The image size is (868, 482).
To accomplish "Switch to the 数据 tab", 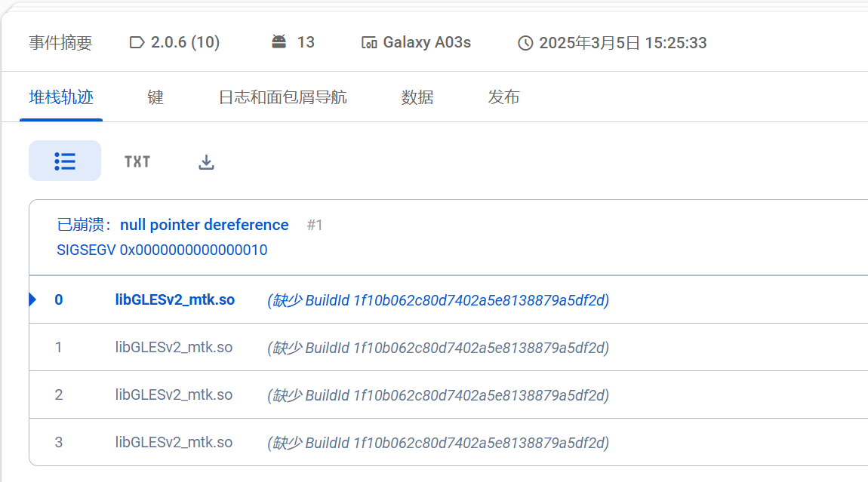I will 417,97.
